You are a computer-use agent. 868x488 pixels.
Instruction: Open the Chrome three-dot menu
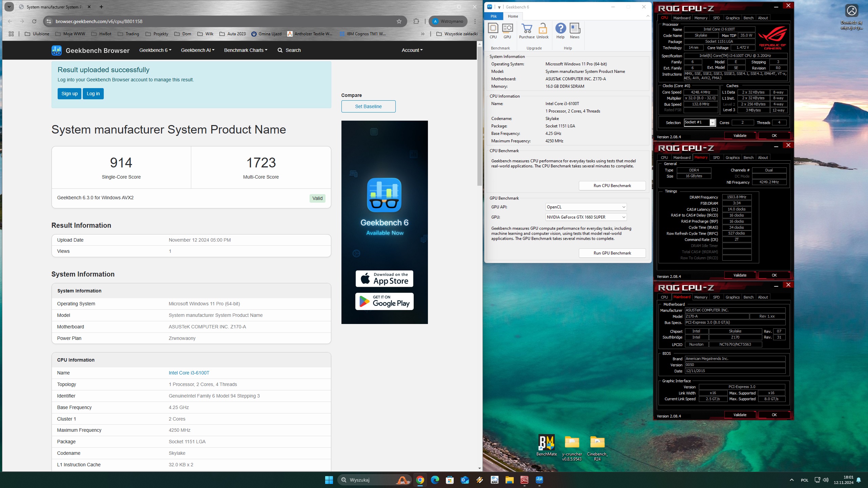(x=475, y=21)
